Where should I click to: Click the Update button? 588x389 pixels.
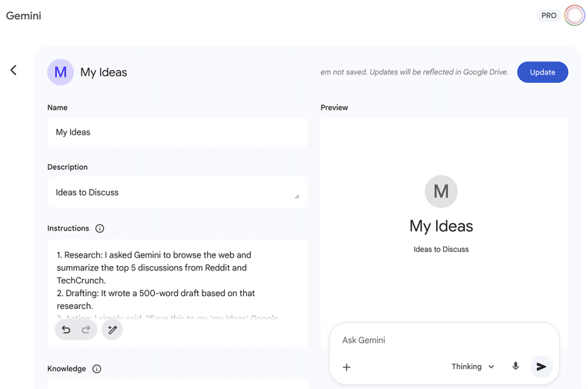click(542, 72)
